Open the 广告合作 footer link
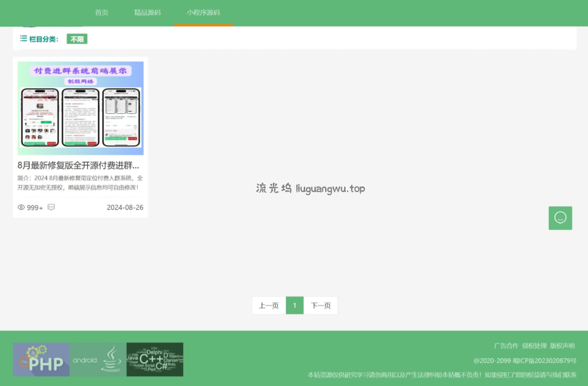 (506, 346)
